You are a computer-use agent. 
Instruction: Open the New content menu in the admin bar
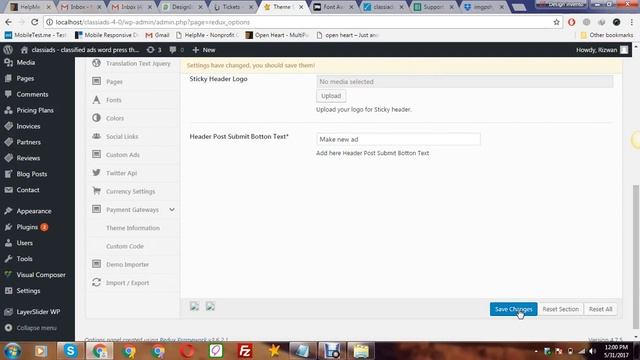[x=204, y=50]
